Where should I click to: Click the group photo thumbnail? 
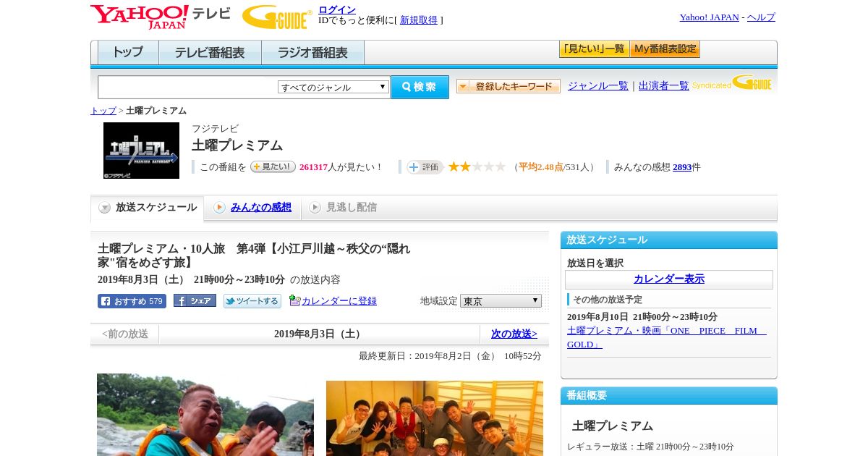point(435,418)
